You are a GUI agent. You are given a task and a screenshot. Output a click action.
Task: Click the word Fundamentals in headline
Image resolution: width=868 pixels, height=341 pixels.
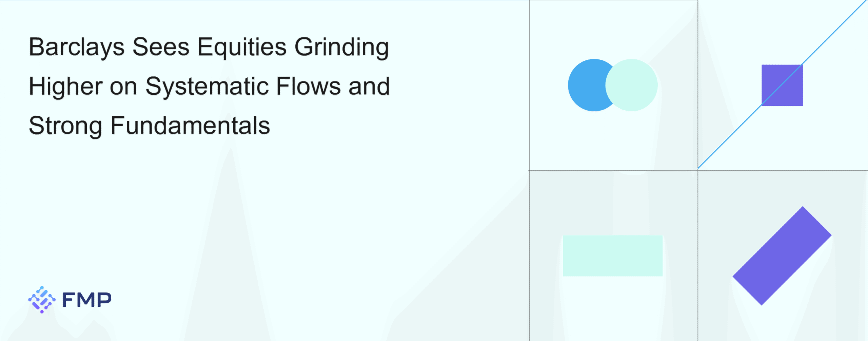pyautogui.click(x=190, y=126)
